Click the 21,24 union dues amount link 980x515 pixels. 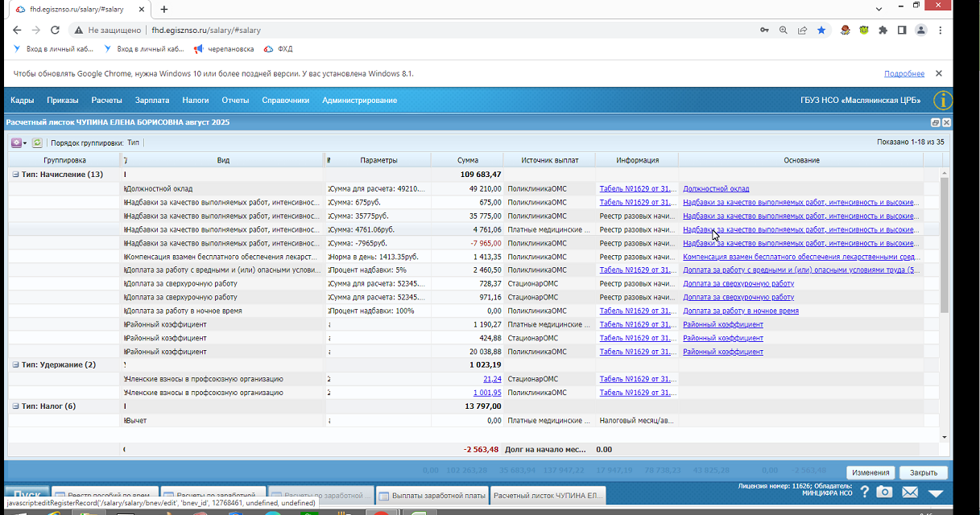click(492, 379)
